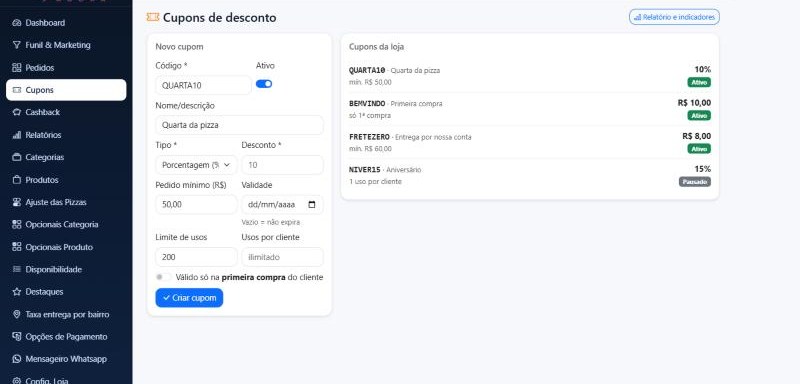Image resolution: width=800 pixels, height=384 pixels.
Task: Click the Config. Loja gear icon
Action: click(16, 380)
